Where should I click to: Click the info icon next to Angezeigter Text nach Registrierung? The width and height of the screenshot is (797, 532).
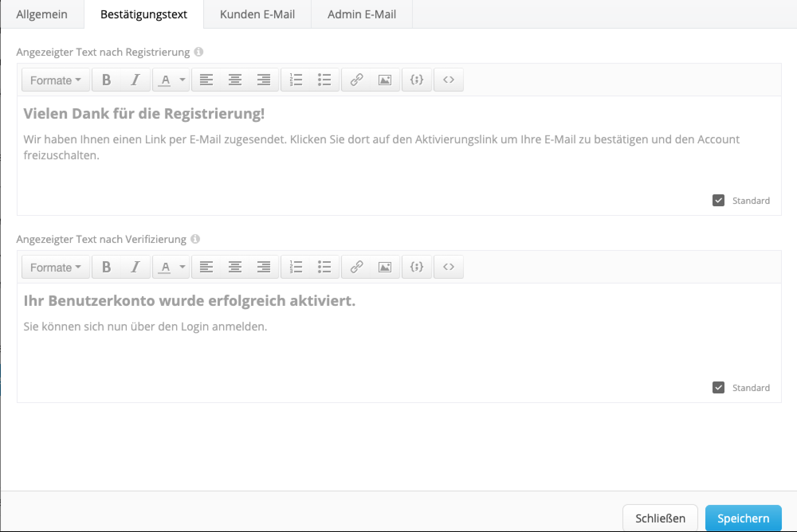click(198, 52)
